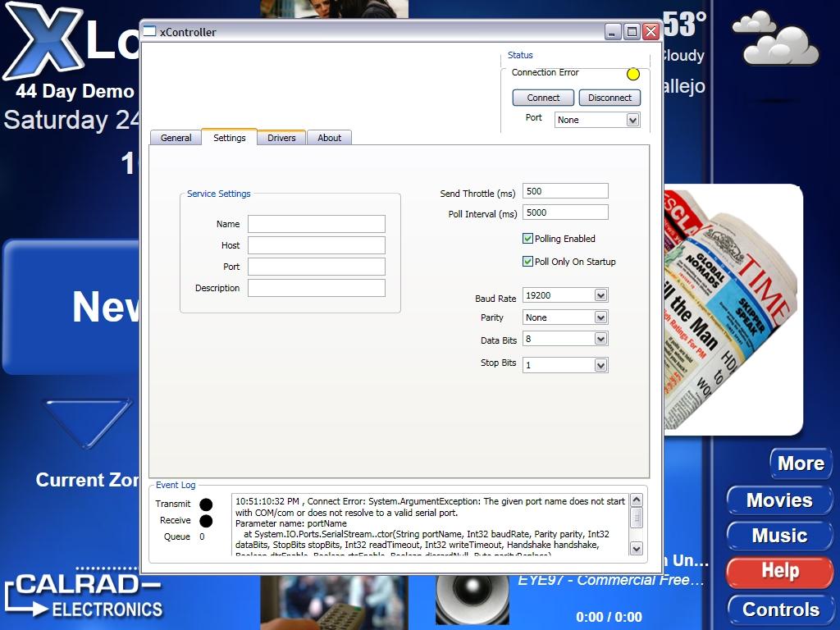
Task: Expand the Parity dropdown
Action: (600, 317)
